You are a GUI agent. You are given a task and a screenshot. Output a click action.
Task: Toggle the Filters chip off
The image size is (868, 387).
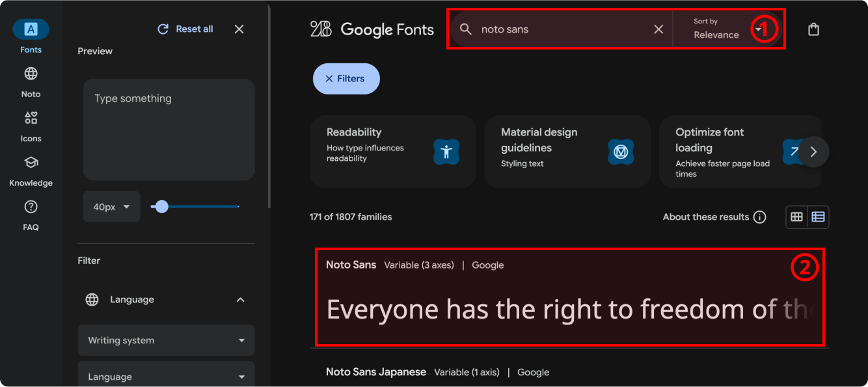pyautogui.click(x=346, y=79)
